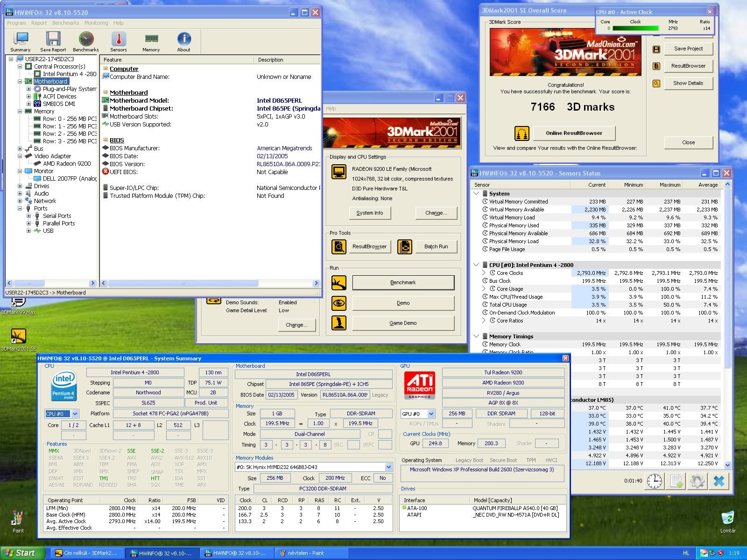747x560 pixels.
Task: Click the icon beside the score window's ResultBrowser button
Action: [656, 66]
